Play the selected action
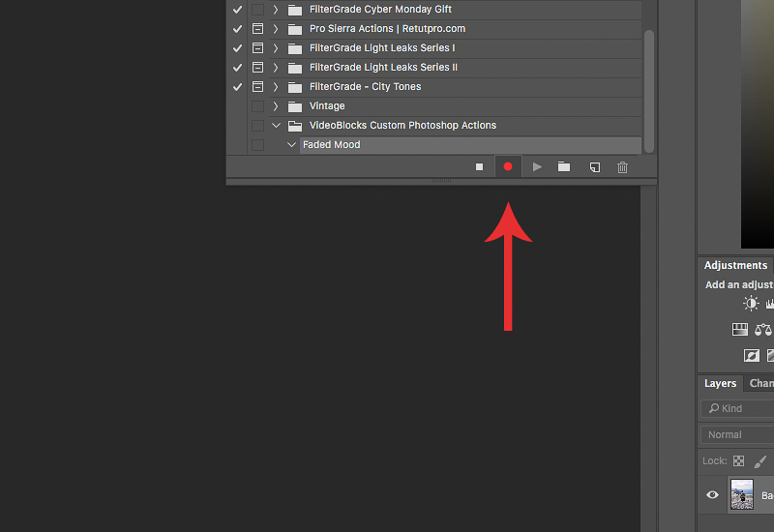 click(x=537, y=166)
